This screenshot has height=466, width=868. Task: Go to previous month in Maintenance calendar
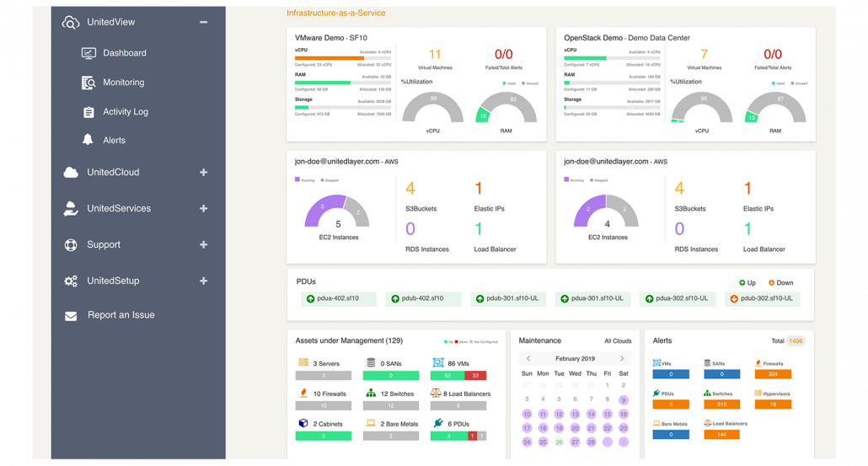pyautogui.click(x=528, y=359)
